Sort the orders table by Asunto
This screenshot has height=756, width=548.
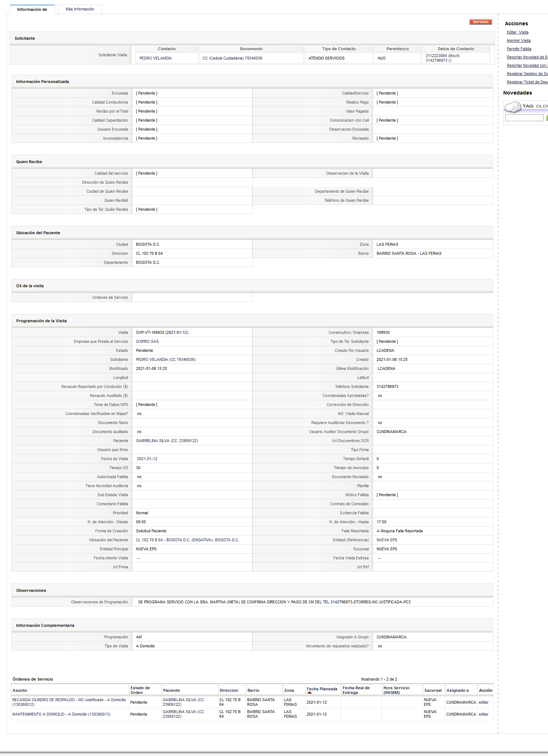point(20,690)
